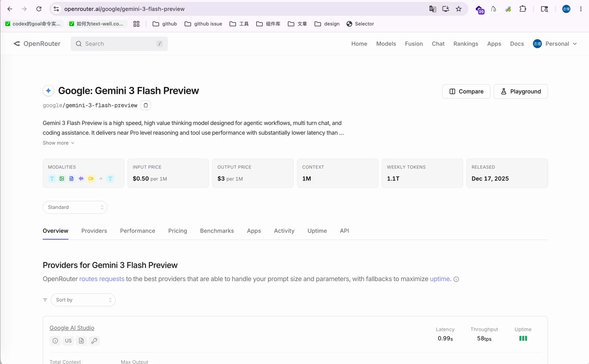Image resolution: width=589 pixels, height=364 pixels.
Task: Open the Playground button
Action: pyautogui.click(x=521, y=92)
